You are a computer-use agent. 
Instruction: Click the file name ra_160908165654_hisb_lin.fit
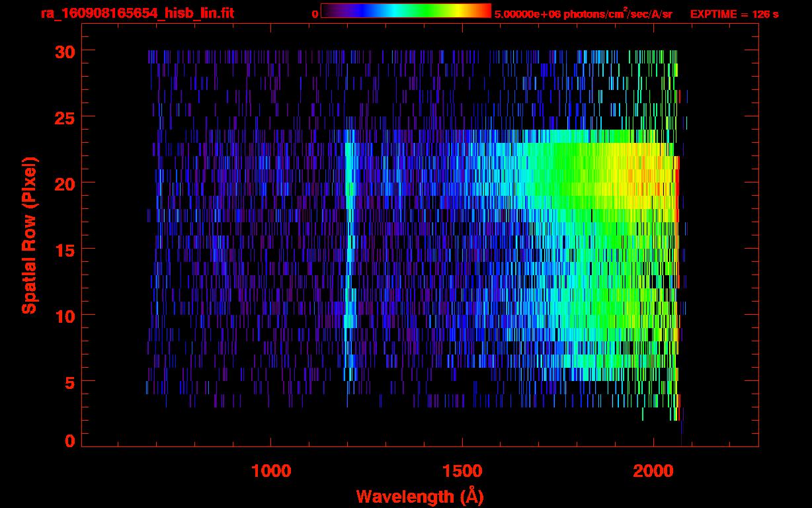(136, 13)
